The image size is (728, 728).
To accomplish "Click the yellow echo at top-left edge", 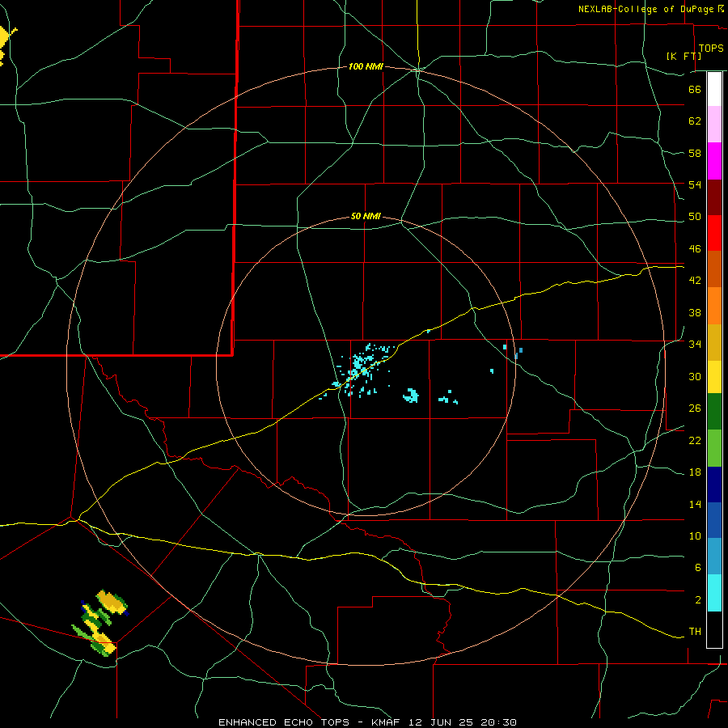I will (x=6, y=44).
